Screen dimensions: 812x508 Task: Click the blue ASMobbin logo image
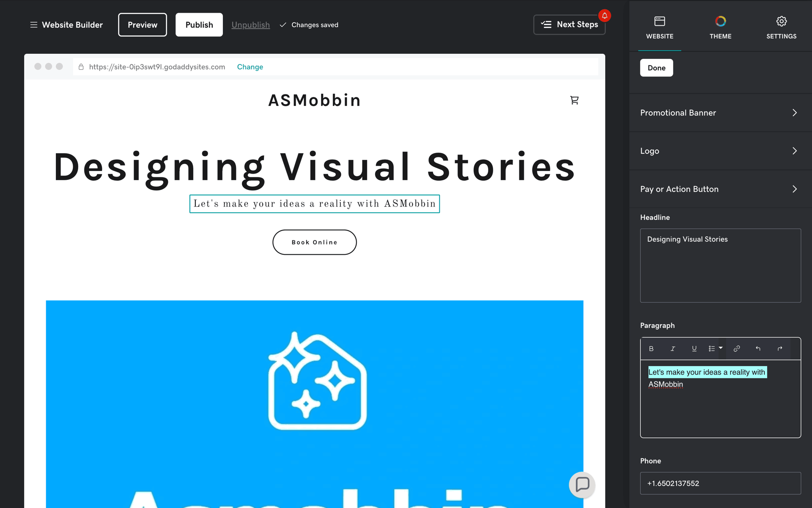[x=315, y=404]
